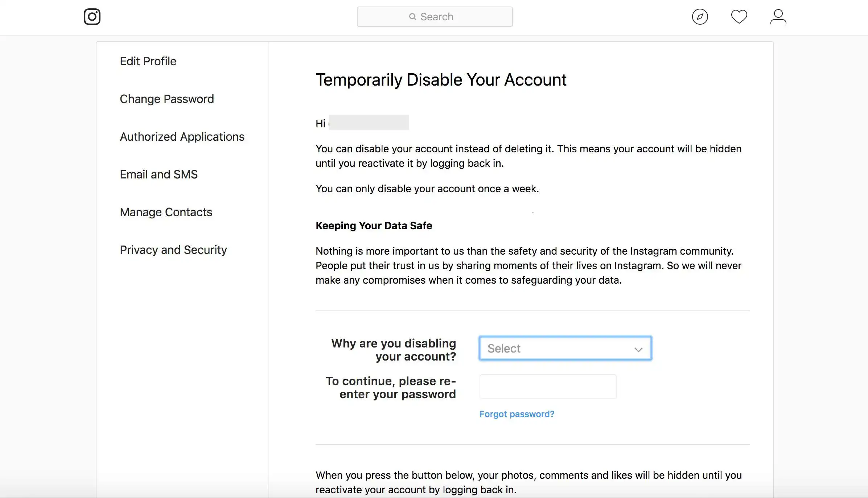The height and width of the screenshot is (498, 868).
Task: Click the Change Password menu item
Action: coord(166,98)
